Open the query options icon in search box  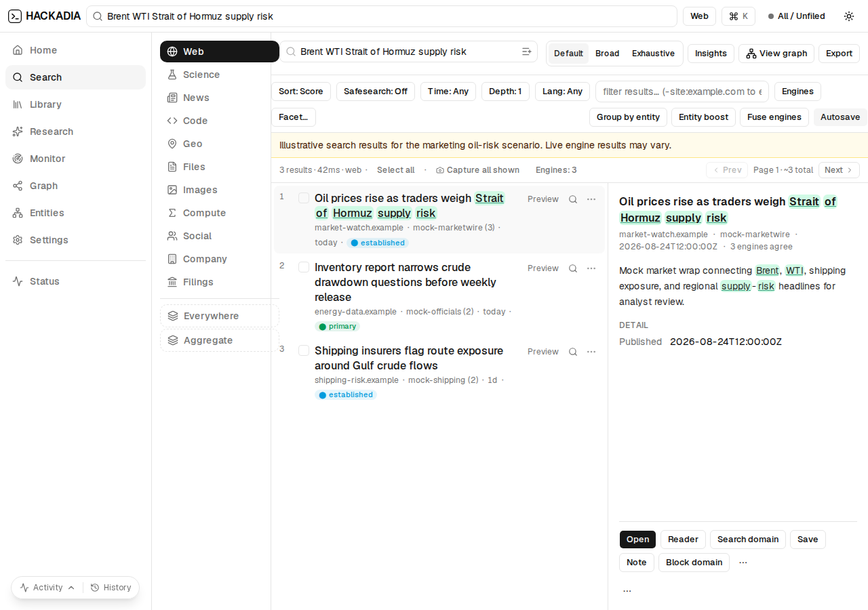click(526, 52)
